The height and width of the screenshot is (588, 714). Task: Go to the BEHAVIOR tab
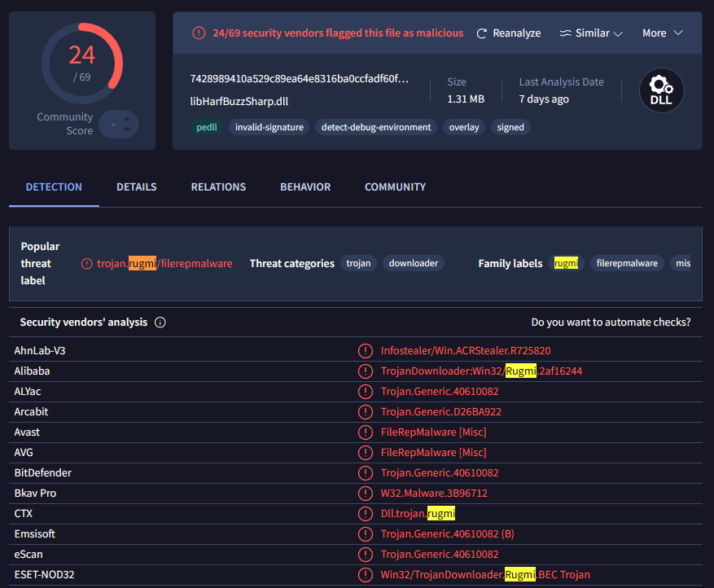(305, 187)
